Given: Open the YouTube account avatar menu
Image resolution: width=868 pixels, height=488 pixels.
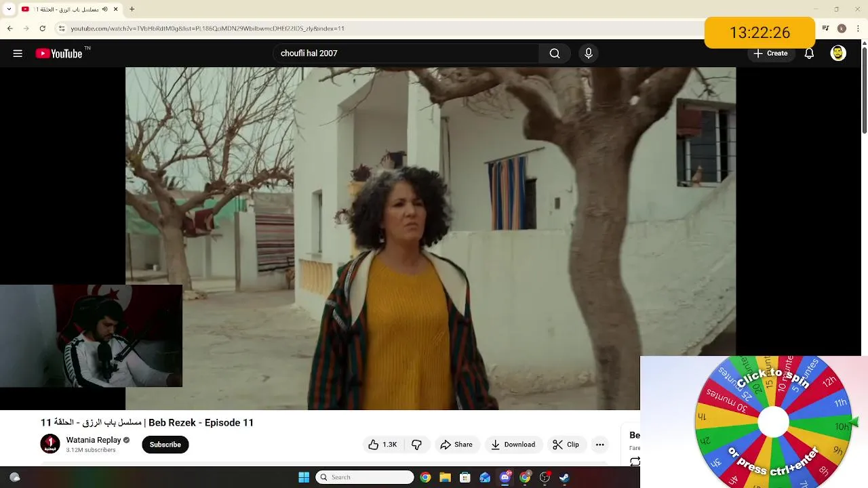Looking at the screenshot, I should [x=838, y=54].
